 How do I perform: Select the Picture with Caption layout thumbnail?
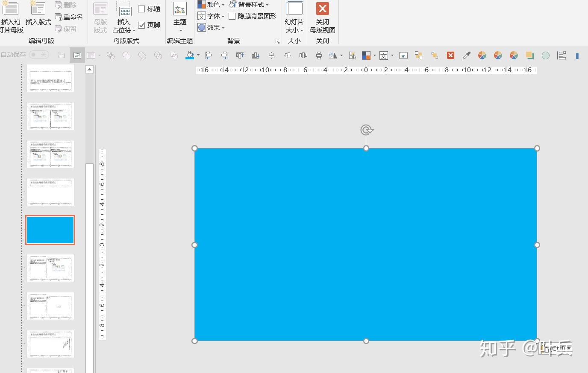(50, 306)
